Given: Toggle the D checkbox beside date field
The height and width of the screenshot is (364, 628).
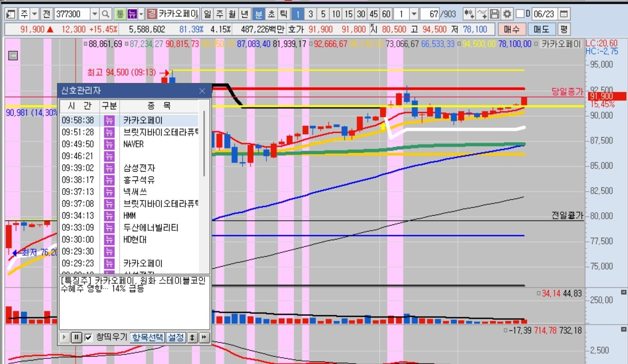Looking at the screenshot, I should tap(520, 14).
